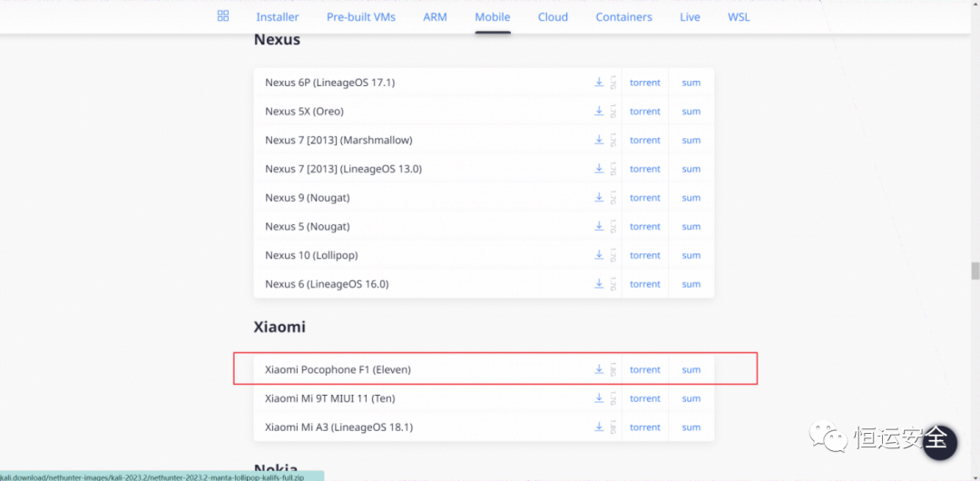View sum for Nexus 6 (LineageOS 16.0)

tap(691, 284)
